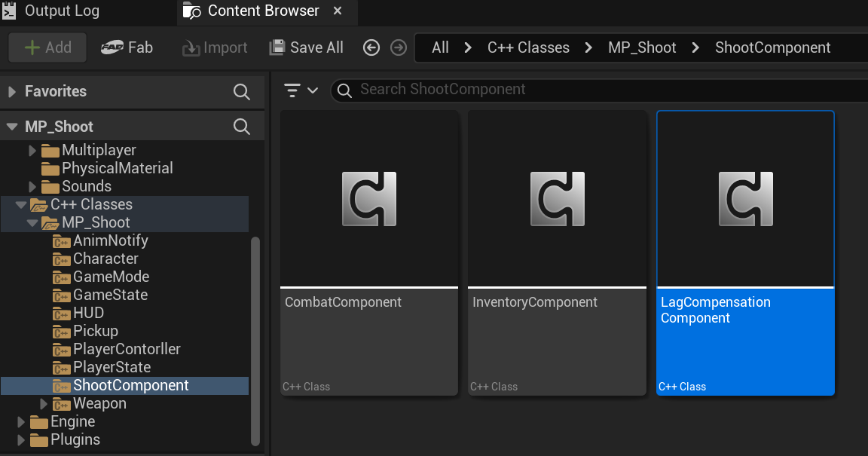Close the Content Browser tab
Image resolution: width=868 pixels, height=456 pixels.
338,11
